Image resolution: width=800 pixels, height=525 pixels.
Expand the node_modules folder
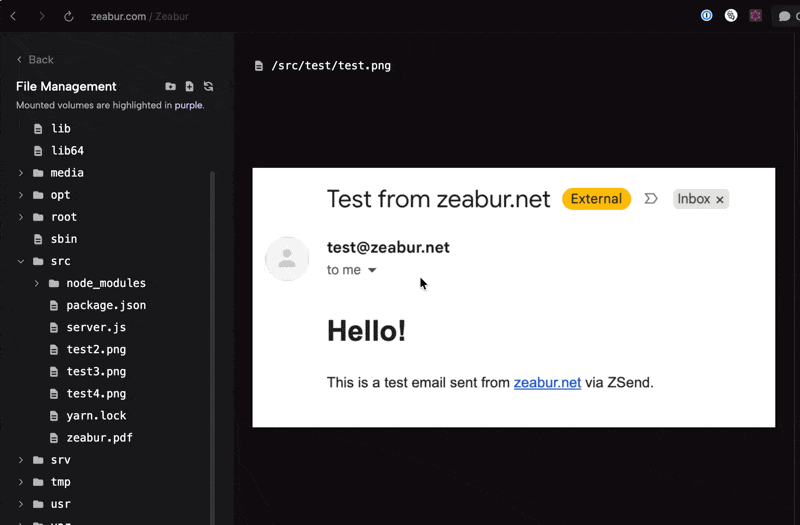coord(37,283)
